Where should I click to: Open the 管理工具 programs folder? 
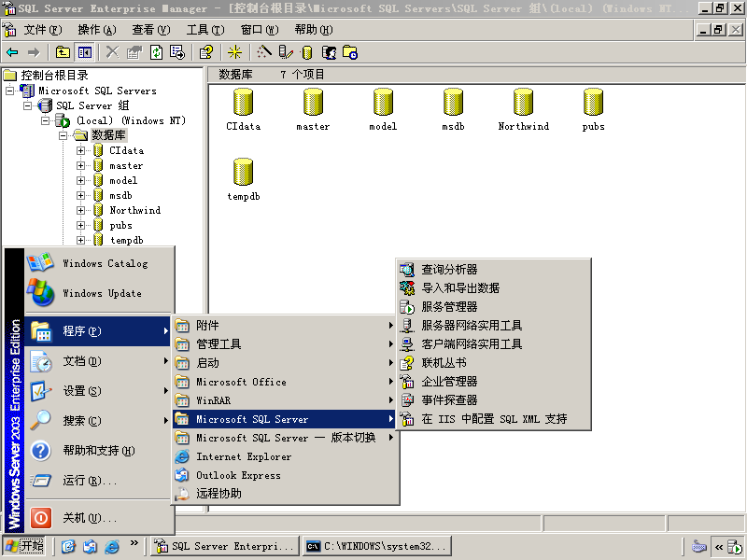click(x=285, y=343)
